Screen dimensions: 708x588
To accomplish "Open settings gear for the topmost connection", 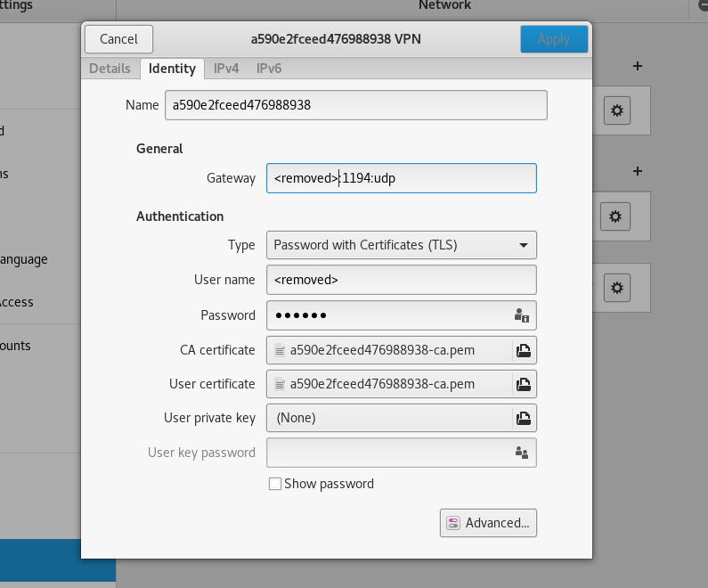I will click(617, 110).
